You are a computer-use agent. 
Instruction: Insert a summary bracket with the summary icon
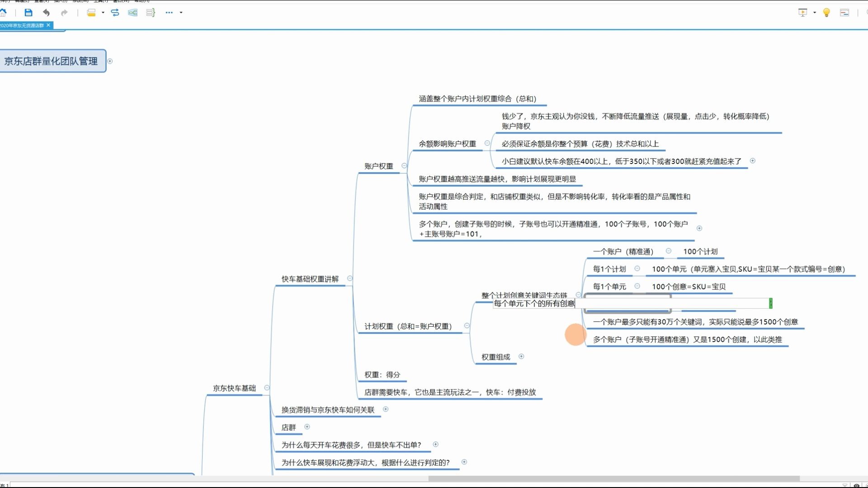coord(151,13)
